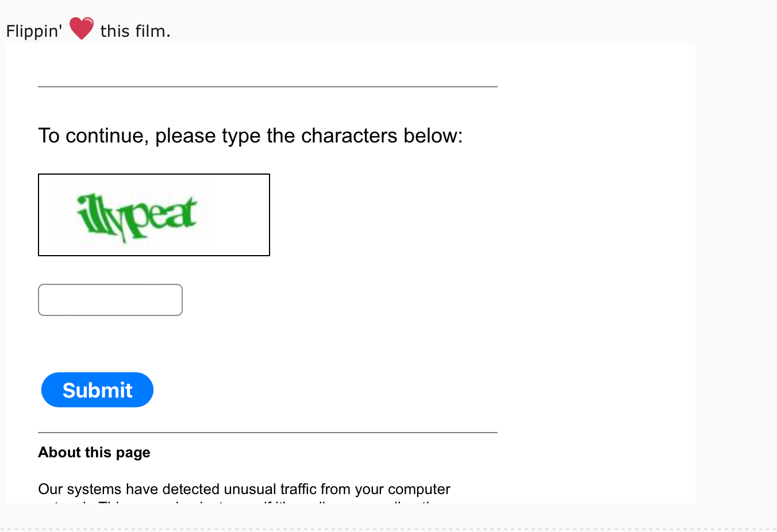Select the word Flippin' before the heart

point(34,31)
